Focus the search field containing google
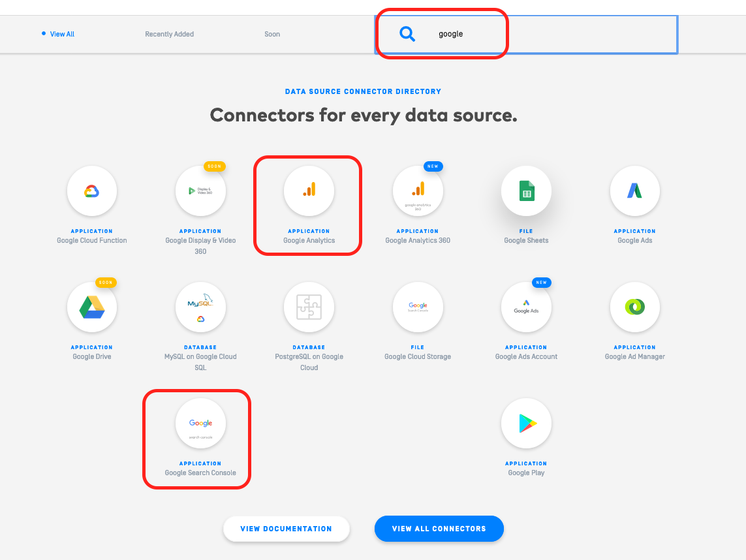The width and height of the screenshot is (746, 560). point(526,34)
